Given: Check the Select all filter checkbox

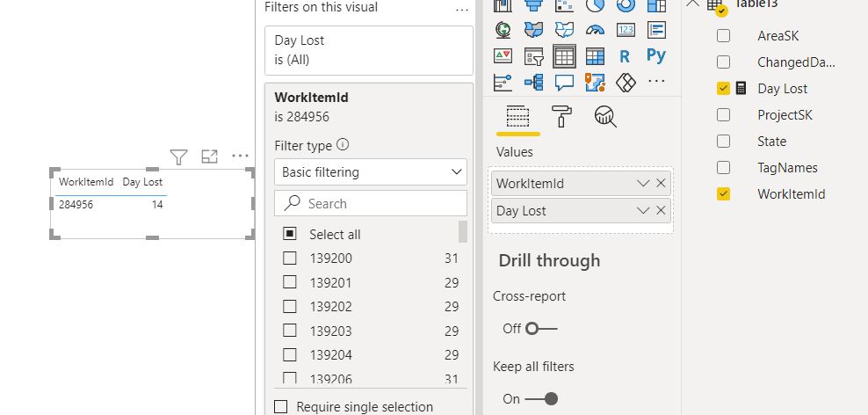Looking at the screenshot, I should pyautogui.click(x=290, y=234).
